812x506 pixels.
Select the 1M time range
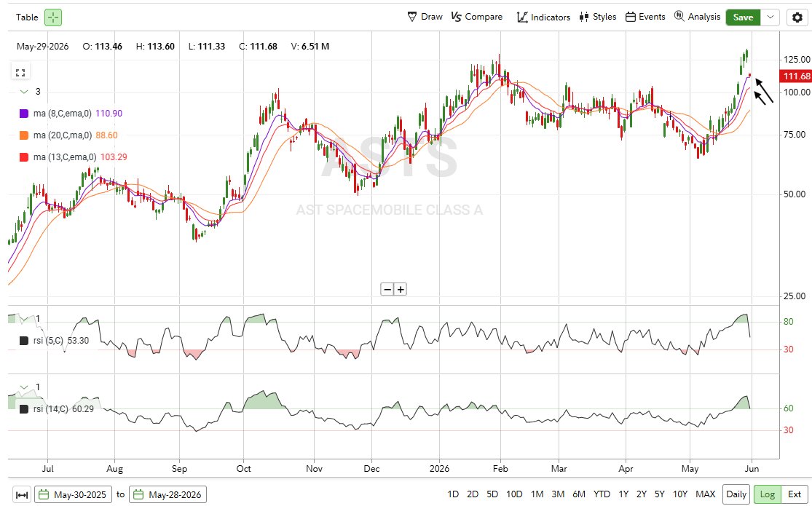pyautogui.click(x=537, y=494)
